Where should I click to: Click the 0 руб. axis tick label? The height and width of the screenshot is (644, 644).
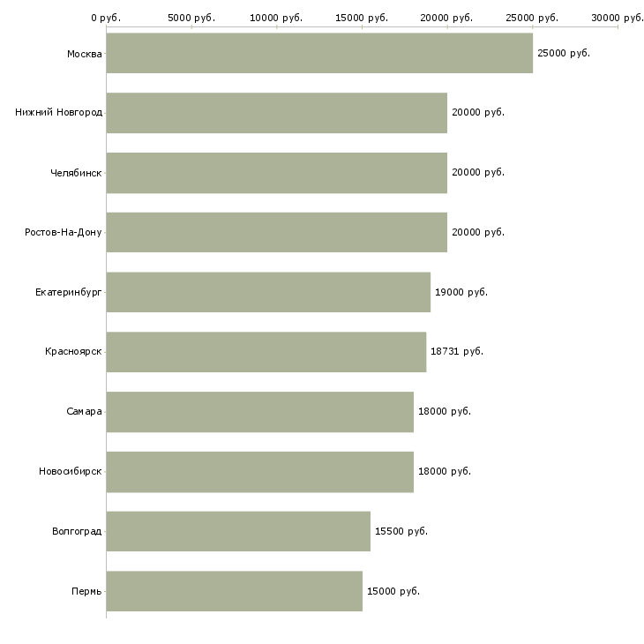pyautogui.click(x=105, y=18)
